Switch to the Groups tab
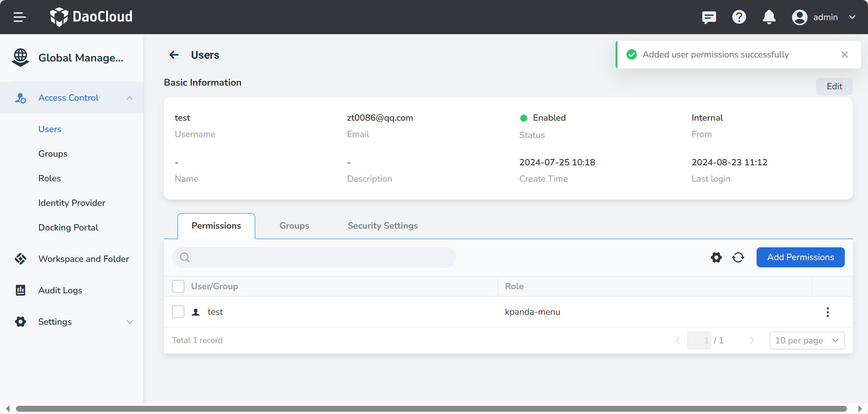Screen dimensions: 868x414 click(x=294, y=226)
